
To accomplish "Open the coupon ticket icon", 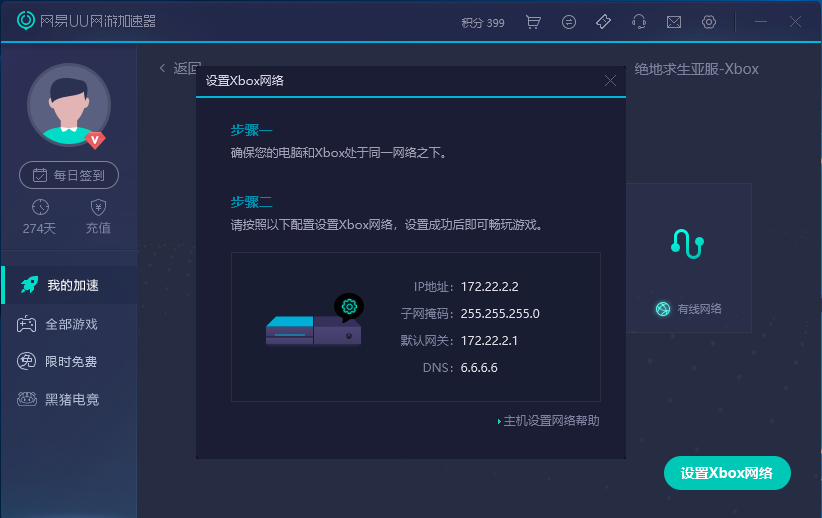I will (x=603, y=22).
